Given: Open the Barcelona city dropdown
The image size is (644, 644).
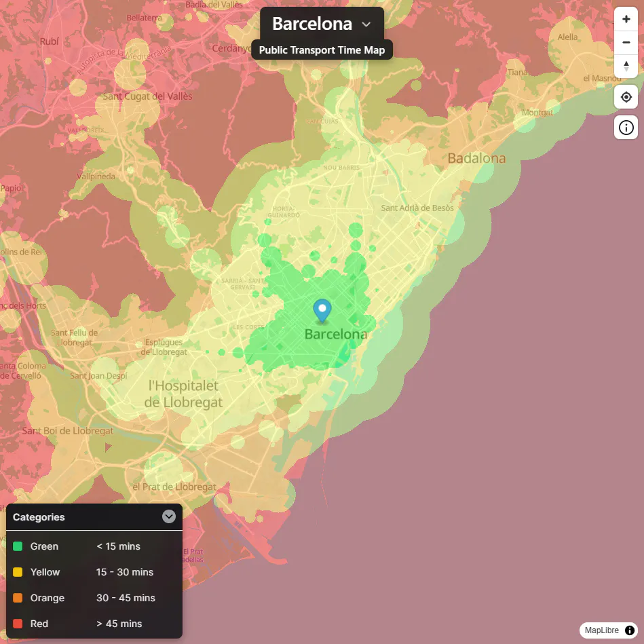Looking at the screenshot, I should click(322, 24).
